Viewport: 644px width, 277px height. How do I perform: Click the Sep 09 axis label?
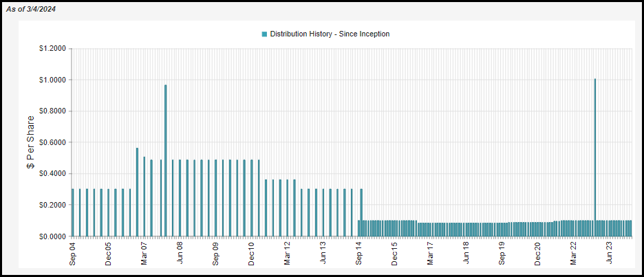point(216,254)
